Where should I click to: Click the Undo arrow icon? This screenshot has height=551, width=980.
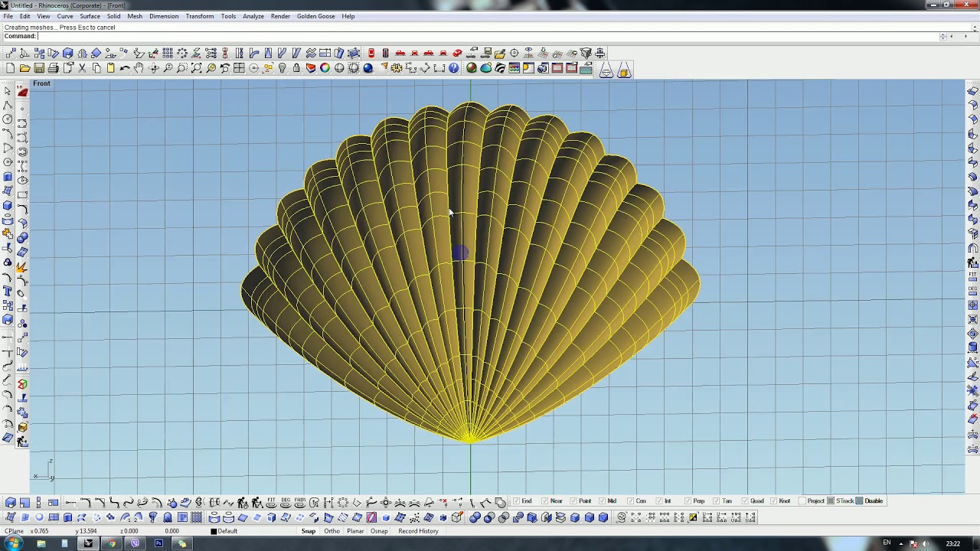(x=125, y=69)
